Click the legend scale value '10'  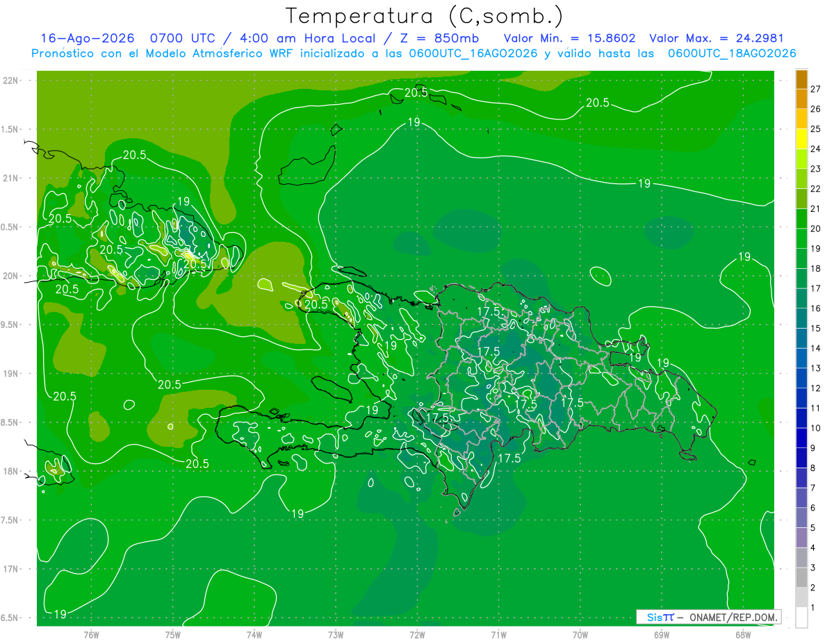pos(815,428)
